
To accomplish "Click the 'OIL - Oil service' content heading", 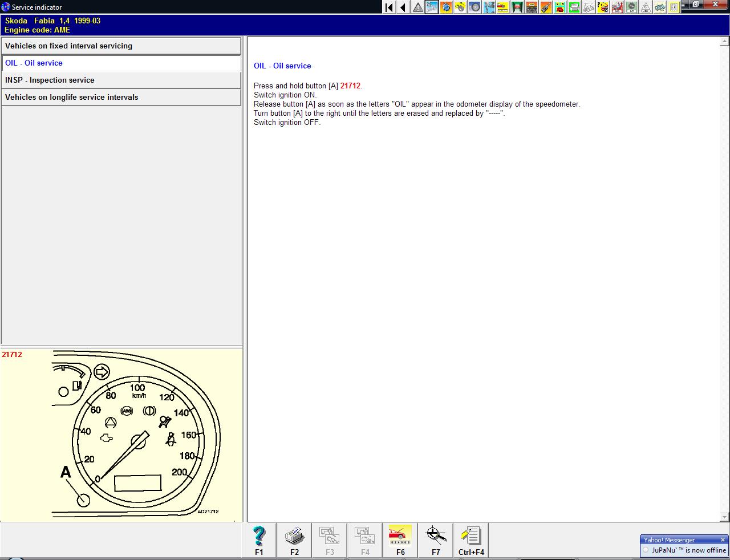I will (282, 66).
